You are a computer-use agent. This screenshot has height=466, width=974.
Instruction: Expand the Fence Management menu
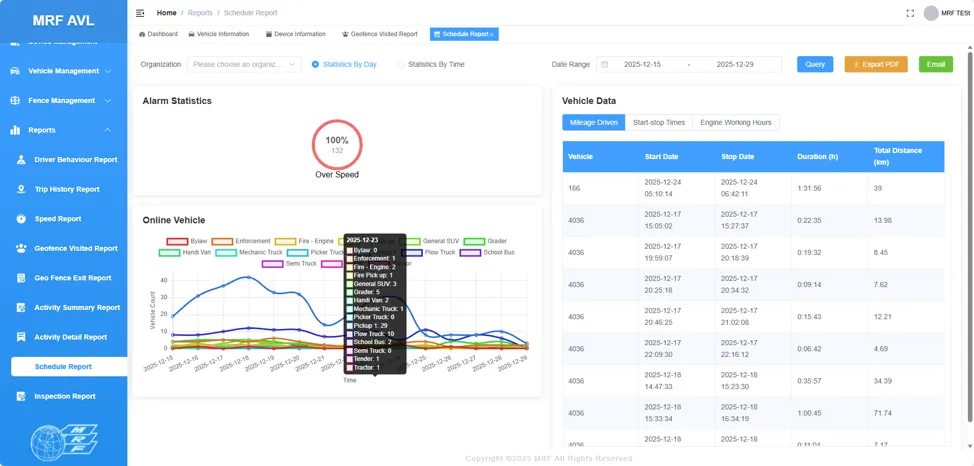click(63, 101)
